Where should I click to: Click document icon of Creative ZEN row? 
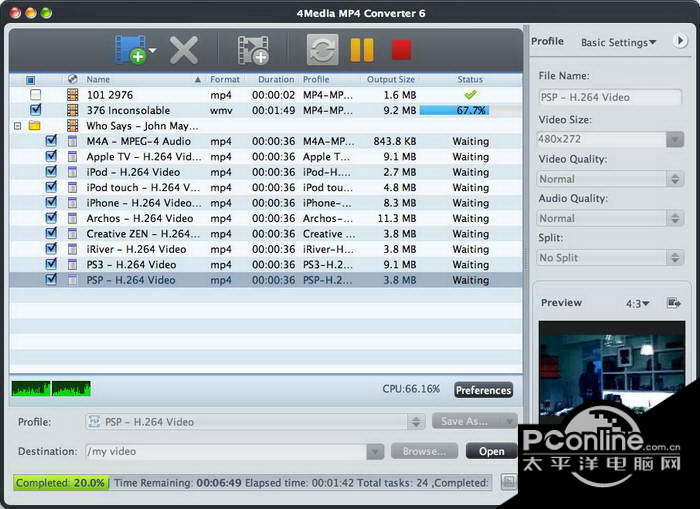click(x=72, y=234)
